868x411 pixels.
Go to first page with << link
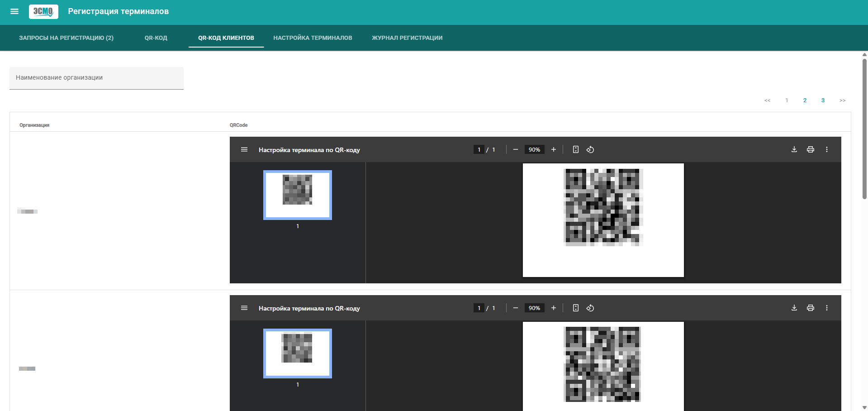[767, 100]
